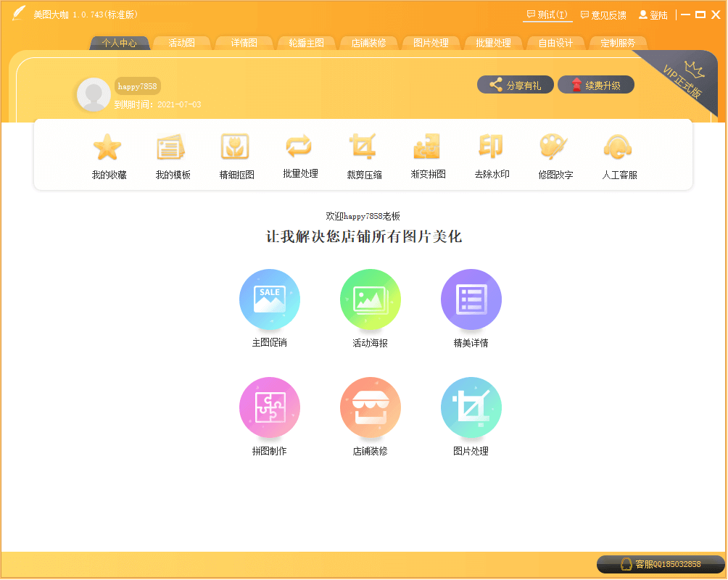Open 拼图制作 pink puzzle icon
Image resolution: width=728 pixels, height=580 pixels.
click(270, 407)
